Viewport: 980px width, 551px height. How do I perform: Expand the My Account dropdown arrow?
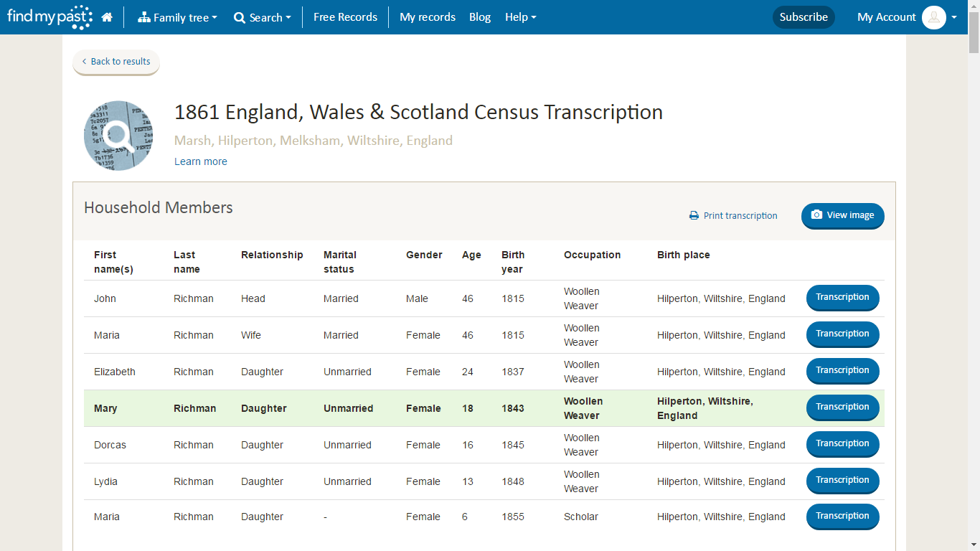954,17
